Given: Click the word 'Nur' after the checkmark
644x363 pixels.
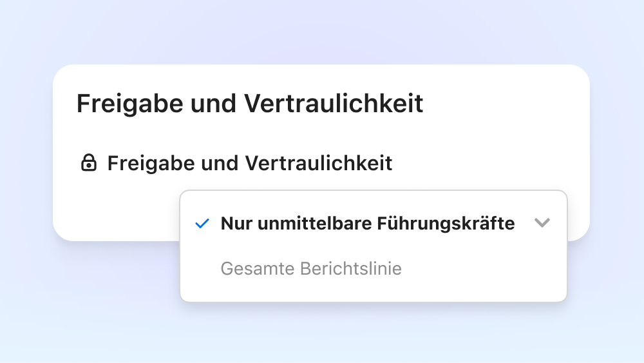Looking at the screenshot, I should coord(236,224).
